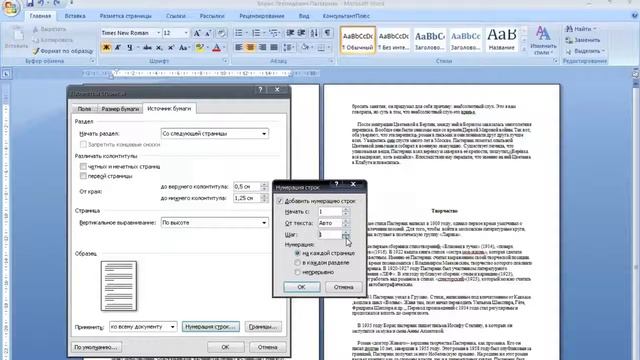Click 'Шаг' step stepper arrows
Screen dimensions: 640x360
click(346, 235)
